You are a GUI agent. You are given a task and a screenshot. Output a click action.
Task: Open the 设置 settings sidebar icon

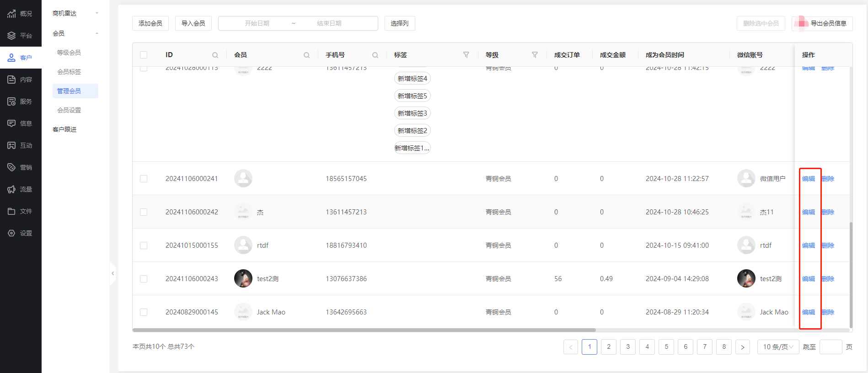12,233
